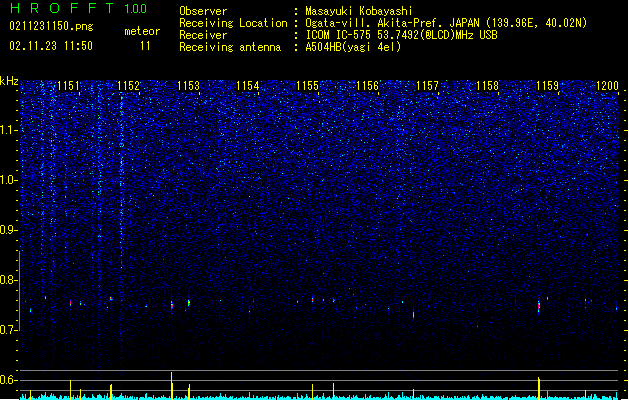Viewport: 629px width, 400px height.
Task: Click the 0.6 kHz axis label
Action: [9, 380]
